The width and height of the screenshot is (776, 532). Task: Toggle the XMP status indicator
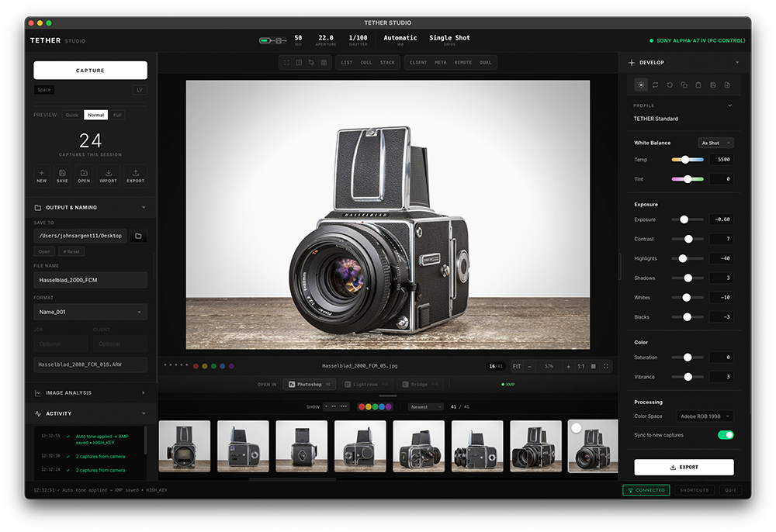(508, 385)
